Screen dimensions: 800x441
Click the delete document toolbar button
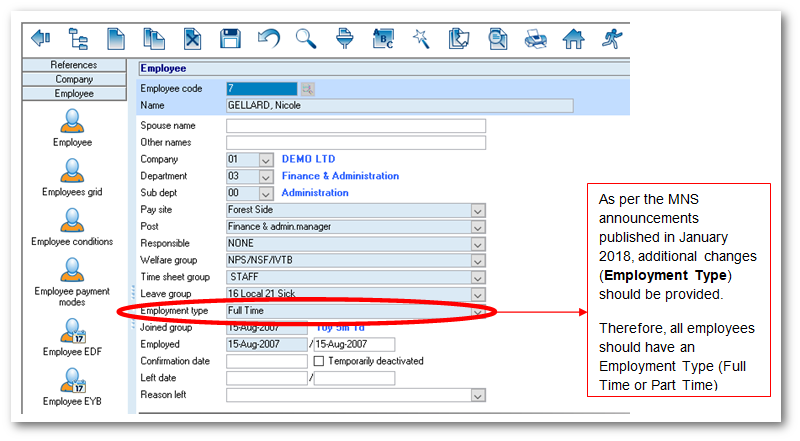[x=193, y=39]
